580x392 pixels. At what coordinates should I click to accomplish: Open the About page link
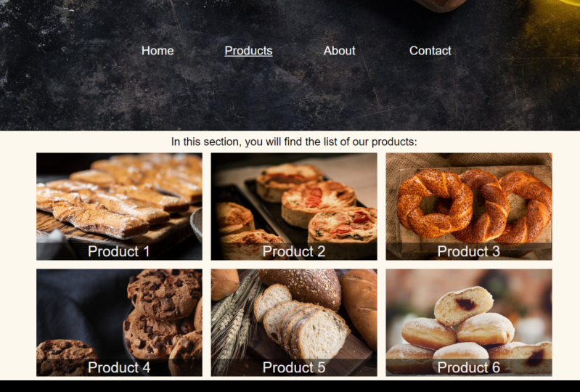(339, 51)
